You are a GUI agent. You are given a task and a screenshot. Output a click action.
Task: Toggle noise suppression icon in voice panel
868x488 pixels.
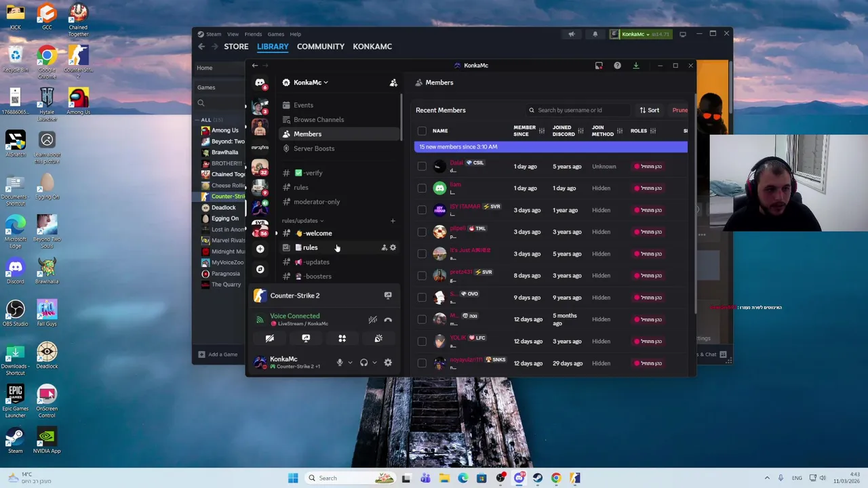(x=372, y=319)
